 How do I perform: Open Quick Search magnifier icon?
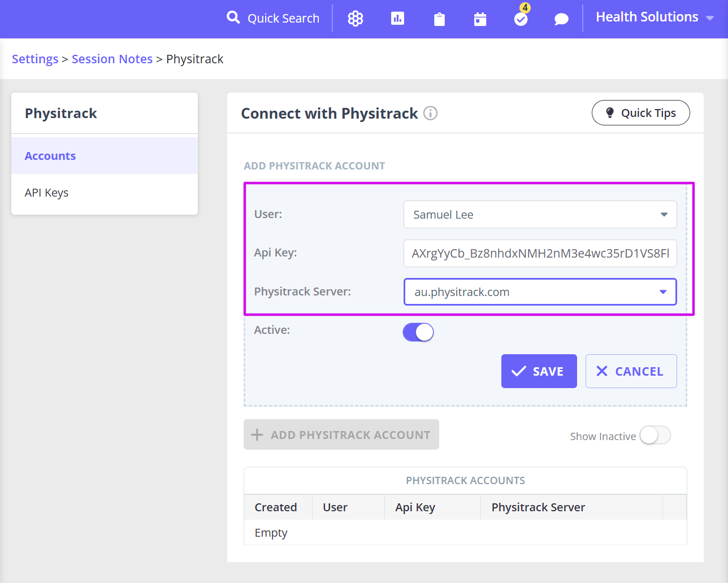click(233, 18)
